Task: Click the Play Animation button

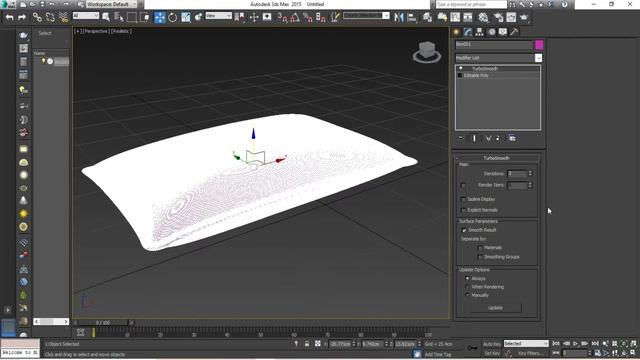Action: [576, 344]
